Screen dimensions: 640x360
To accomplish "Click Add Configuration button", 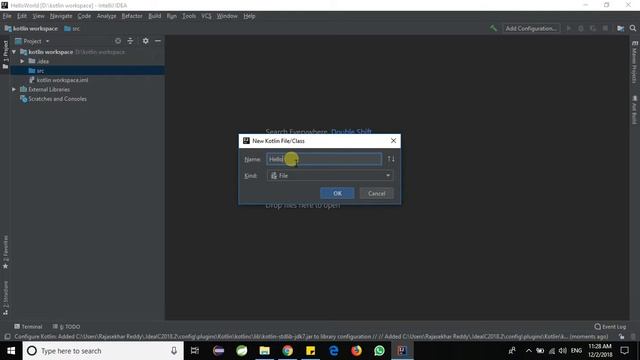I will pos(531,28).
